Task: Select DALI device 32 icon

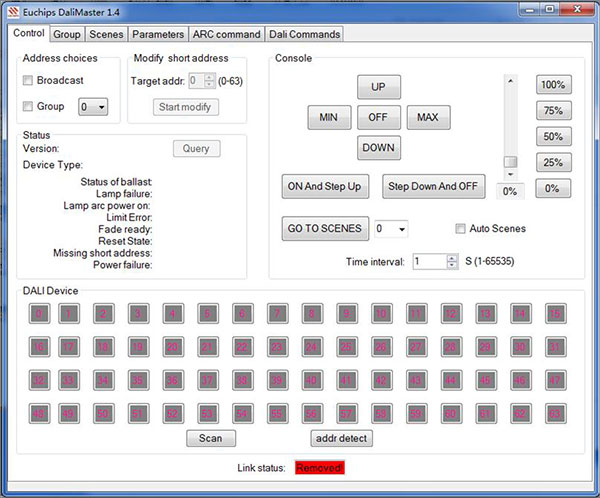Action: pyautogui.click(x=39, y=380)
